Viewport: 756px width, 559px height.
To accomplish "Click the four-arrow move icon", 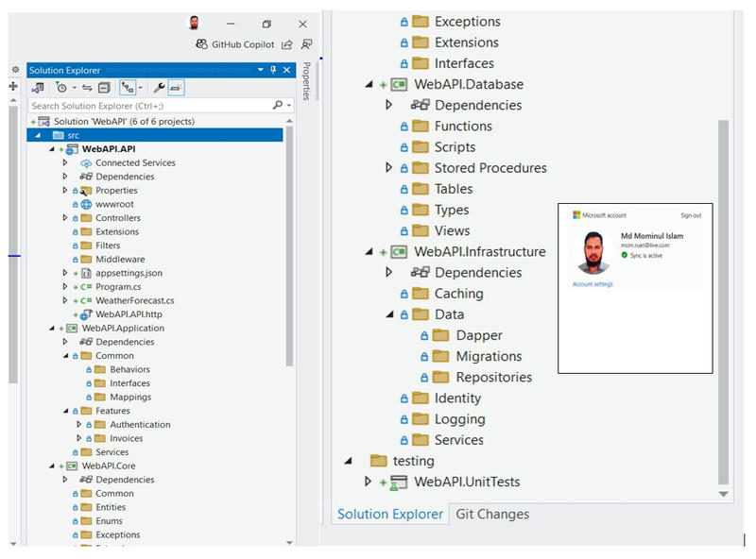I will [x=13, y=86].
